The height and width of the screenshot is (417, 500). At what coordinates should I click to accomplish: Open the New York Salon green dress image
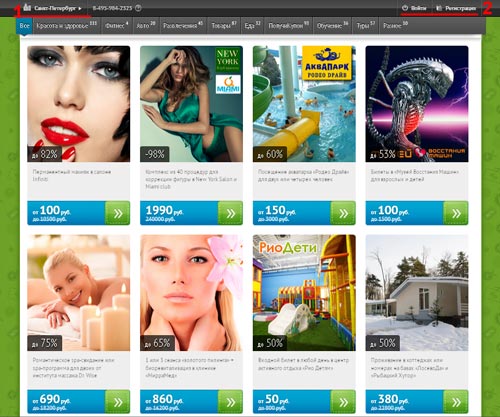(191, 104)
